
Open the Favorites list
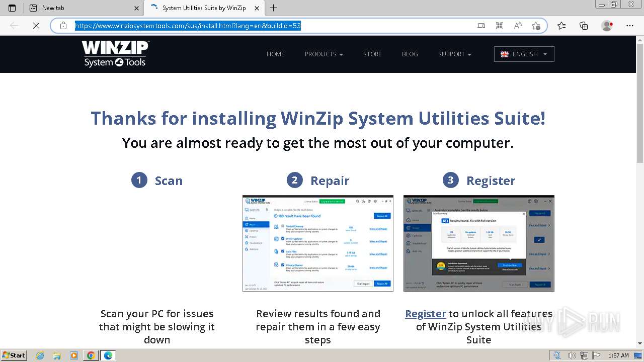pyautogui.click(x=561, y=26)
